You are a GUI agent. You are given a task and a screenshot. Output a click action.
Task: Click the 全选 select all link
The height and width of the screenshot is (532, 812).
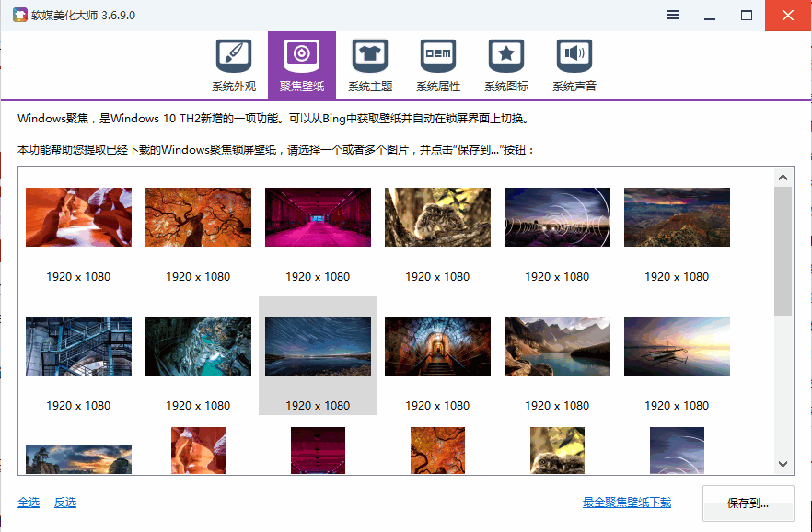click(29, 502)
